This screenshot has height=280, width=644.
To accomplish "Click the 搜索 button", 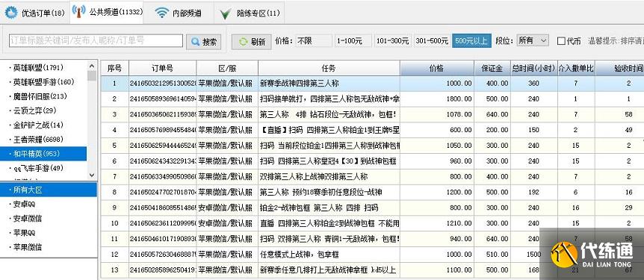I will tap(204, 42).
